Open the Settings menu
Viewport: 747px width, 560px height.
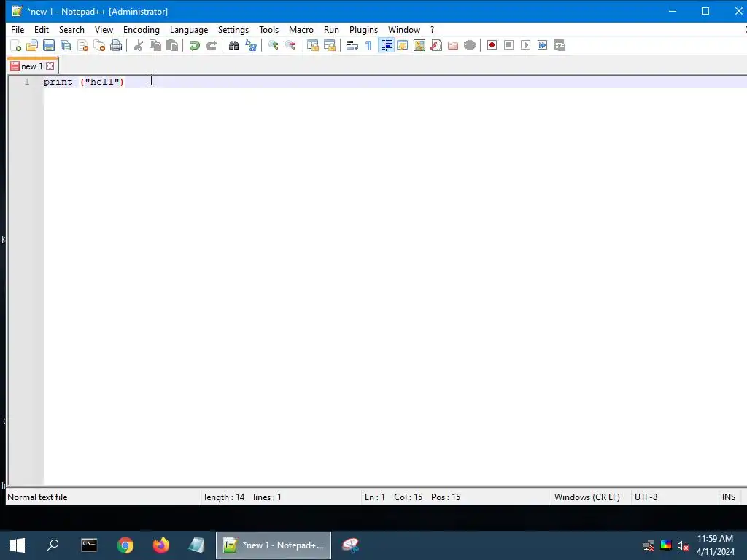(x=233, y=29)
